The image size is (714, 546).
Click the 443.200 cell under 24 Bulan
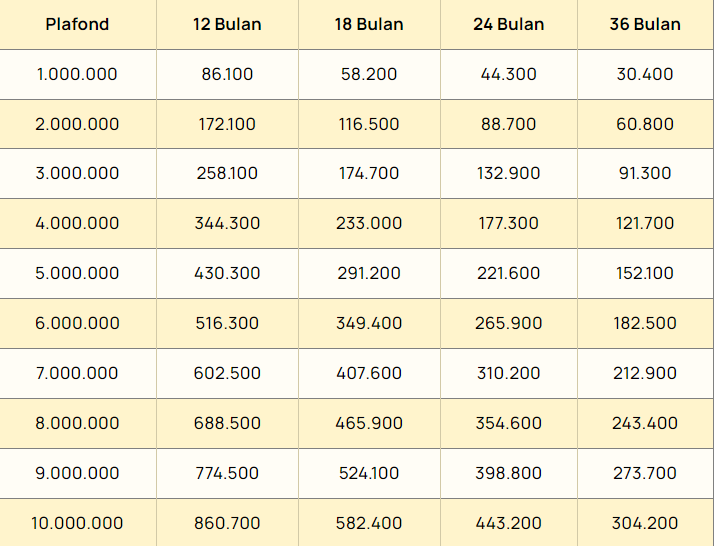[x=508, y=523]
